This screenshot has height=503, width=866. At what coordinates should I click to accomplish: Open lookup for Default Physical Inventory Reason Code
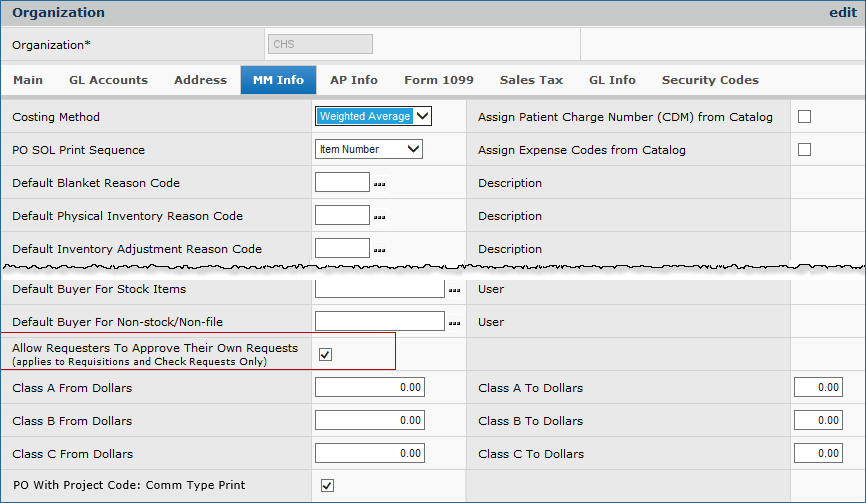pyautogui.click(x=379, y=217)
